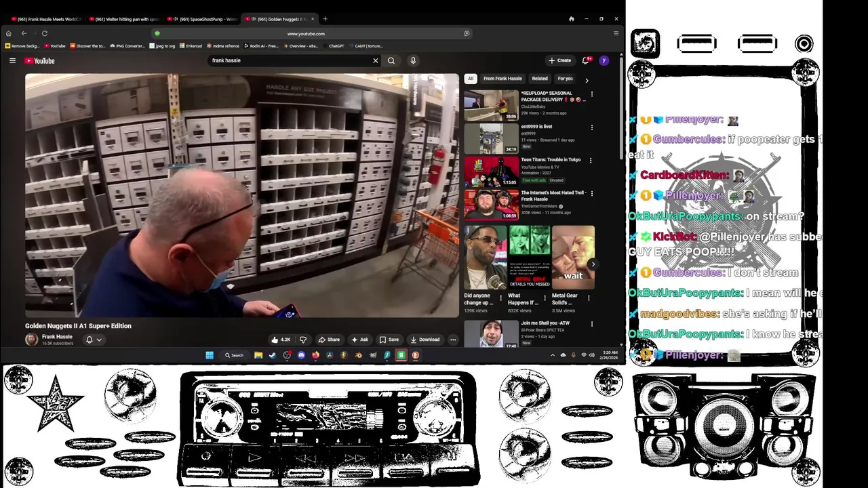The height and width of the screenshot is (488, 868).
Task: Open File Explorer from the taskbar
Action: (x=258, y=355)
